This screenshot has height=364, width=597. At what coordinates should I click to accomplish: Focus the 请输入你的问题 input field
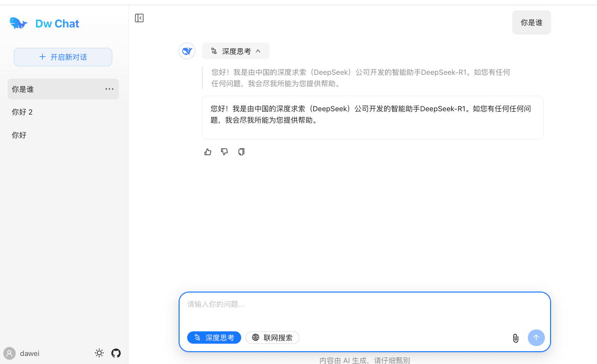(364, 310)
